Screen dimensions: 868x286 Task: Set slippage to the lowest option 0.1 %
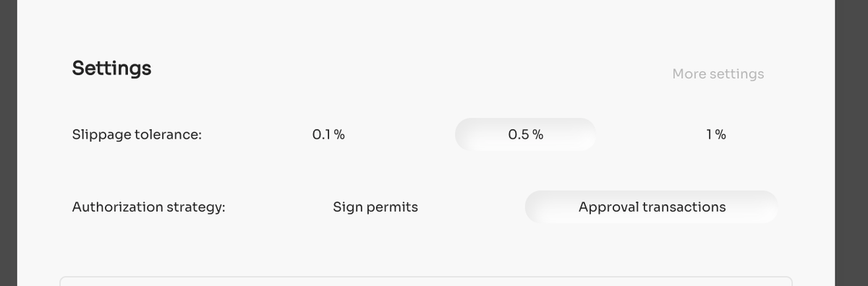pyautogui.click(x=328, y=134)
